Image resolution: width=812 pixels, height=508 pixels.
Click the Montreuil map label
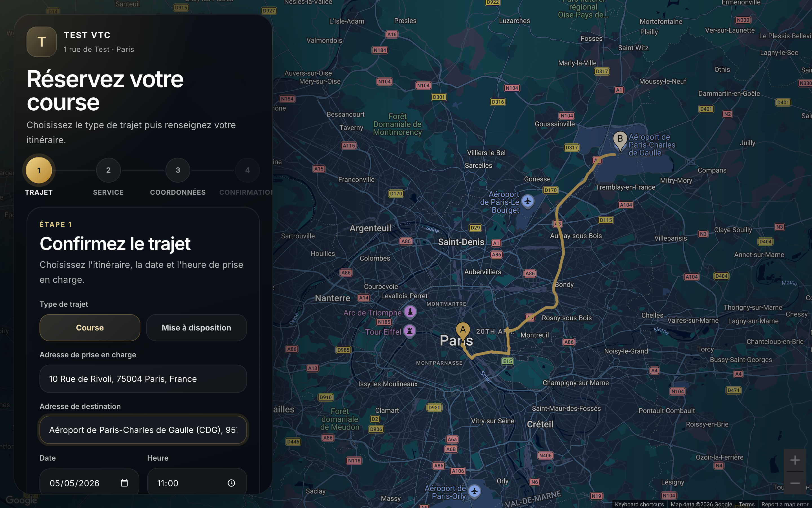point(535,335)
